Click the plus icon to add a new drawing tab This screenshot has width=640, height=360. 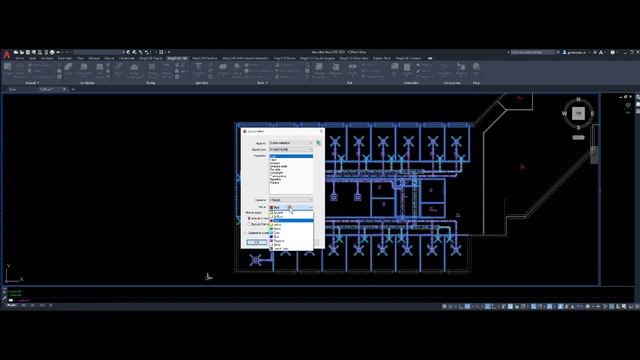73,89
